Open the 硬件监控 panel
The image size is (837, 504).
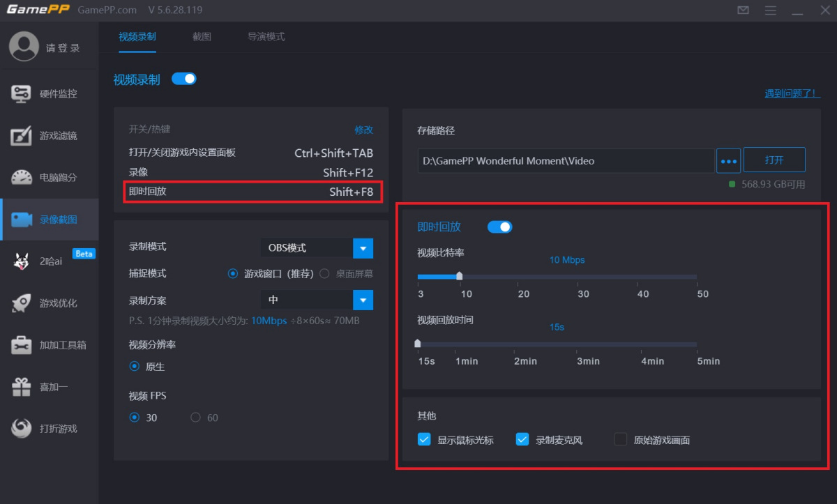pos(49,93)
